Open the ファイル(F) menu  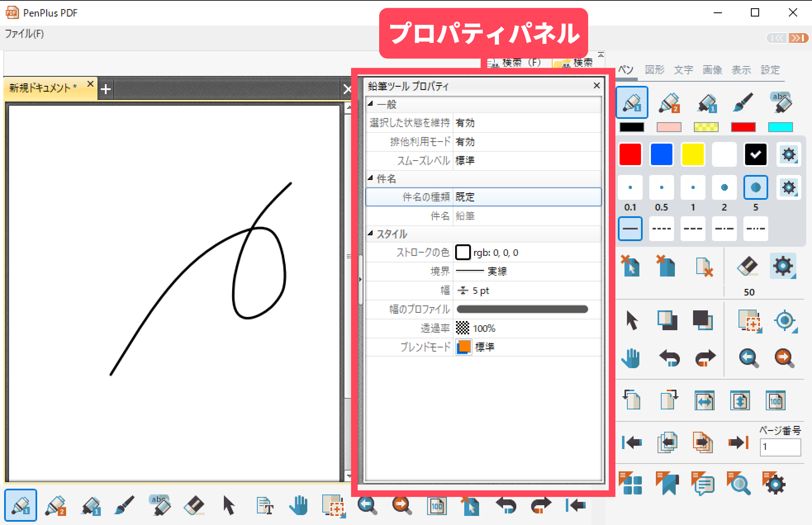tap(24, 34)
